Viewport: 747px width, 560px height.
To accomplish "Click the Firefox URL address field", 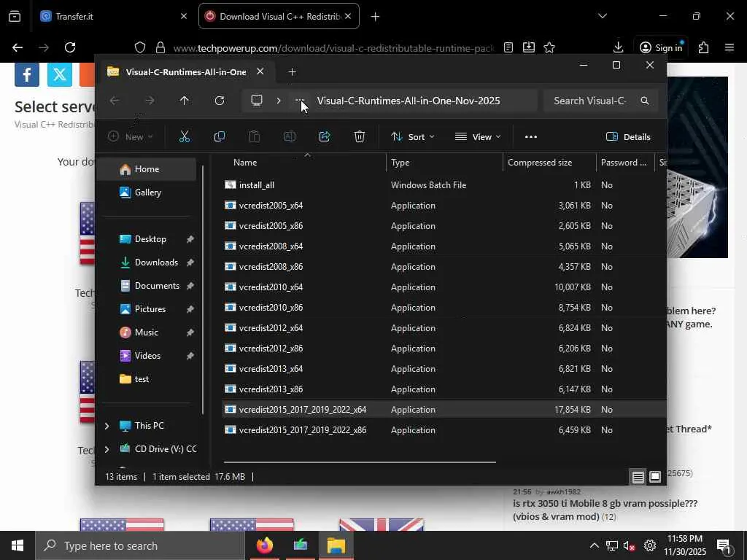I will click(x=333, y=47).
